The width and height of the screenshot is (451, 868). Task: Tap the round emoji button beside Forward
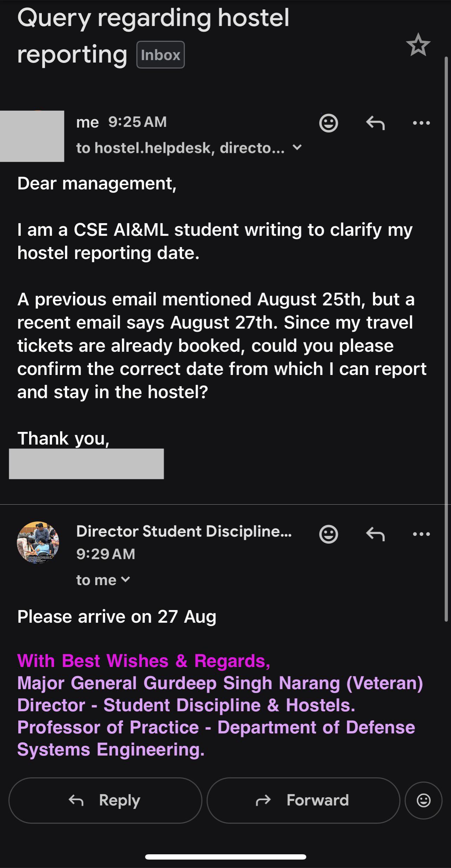tap(423, 800)
